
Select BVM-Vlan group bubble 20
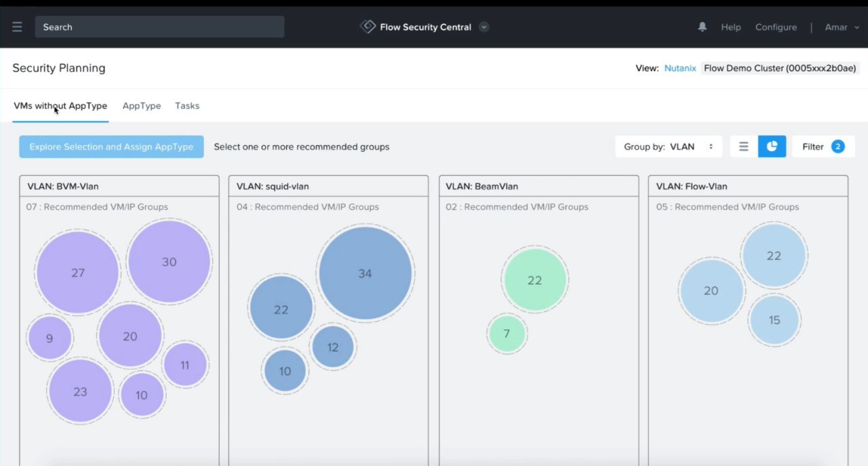pyautogui.click(x=130, y=336)
